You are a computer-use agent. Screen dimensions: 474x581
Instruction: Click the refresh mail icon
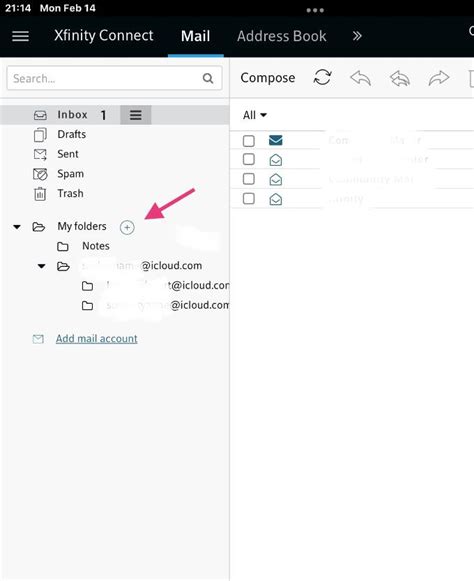coord(322,77)
